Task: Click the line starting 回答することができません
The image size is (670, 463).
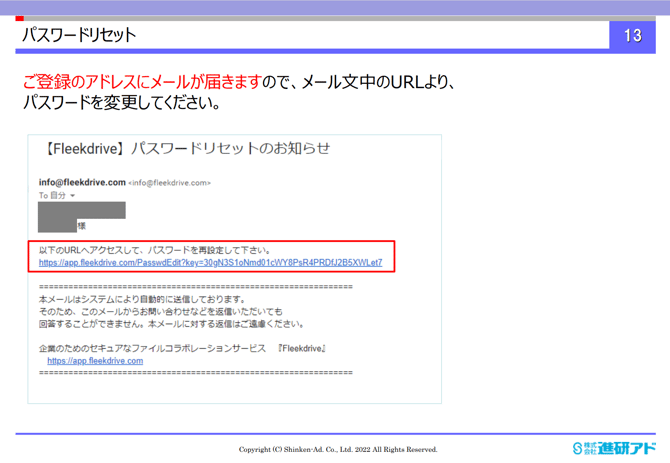Action: point(172,324)
